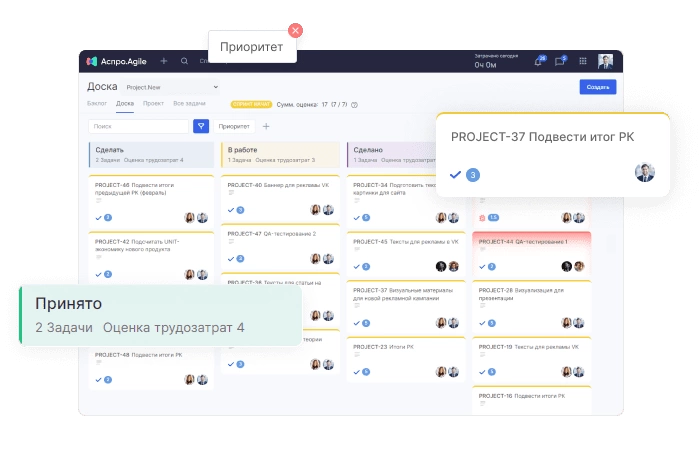Image resolution: width=700 pixels, height=456 pixels.
Task: Click the checkmark icon on PROJECT-48 card
Action: point(99,380)
